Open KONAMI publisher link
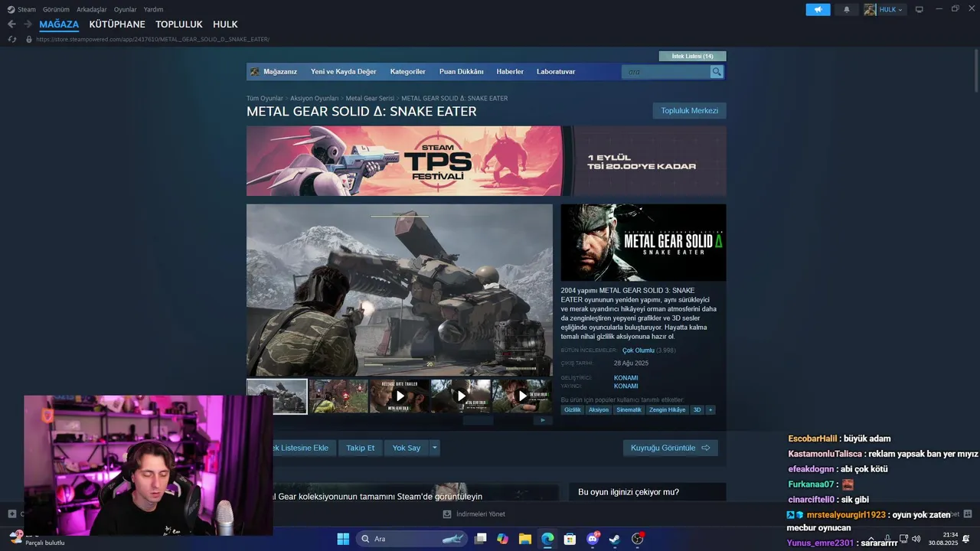Viewport: 980px width, 551px height. pyautogui.click(x=626, y=386)
